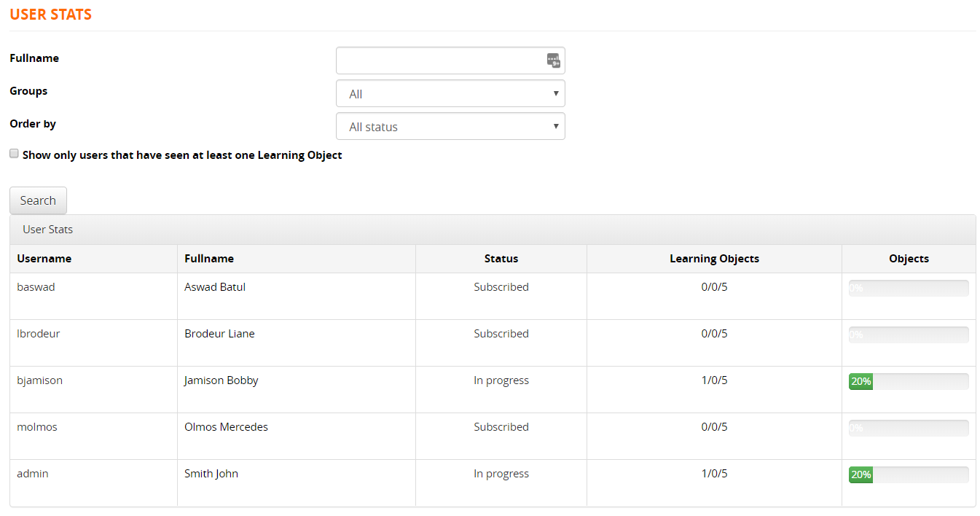
Task: Select Aswad Batul's "Subscribed" status
Action: click(501, 286)
